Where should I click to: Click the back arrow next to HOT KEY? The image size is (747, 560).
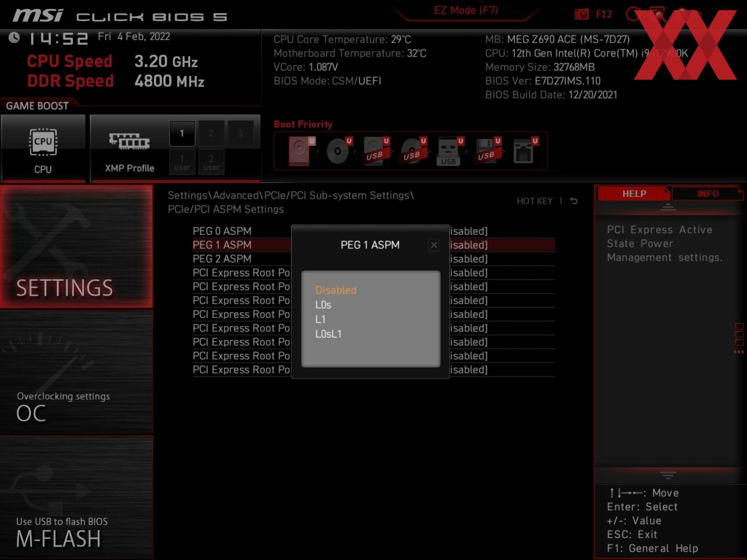click(574, 201)
